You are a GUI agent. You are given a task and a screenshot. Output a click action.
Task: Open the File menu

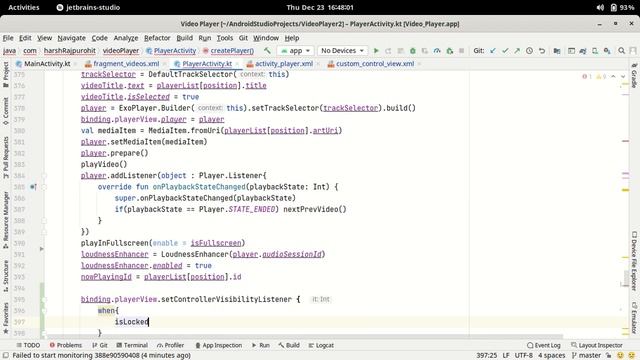(8, 38)
